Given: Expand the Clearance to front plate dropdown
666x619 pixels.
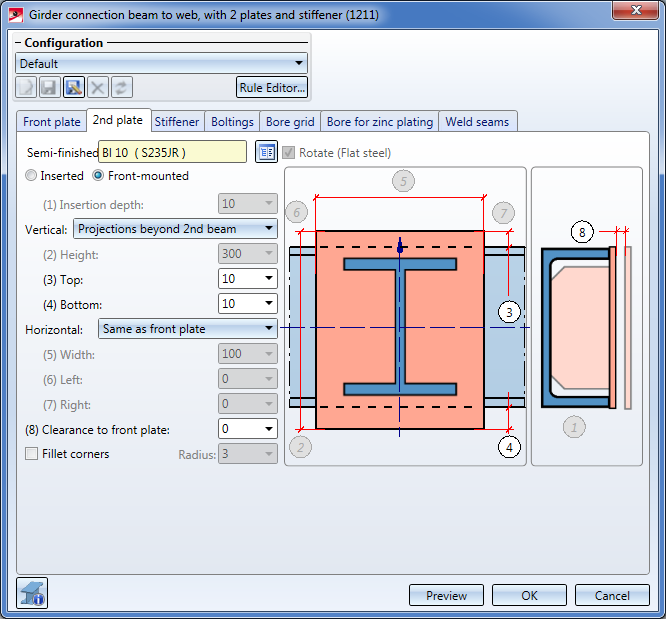Looking at the screenshot, I should tap(268, 429).
